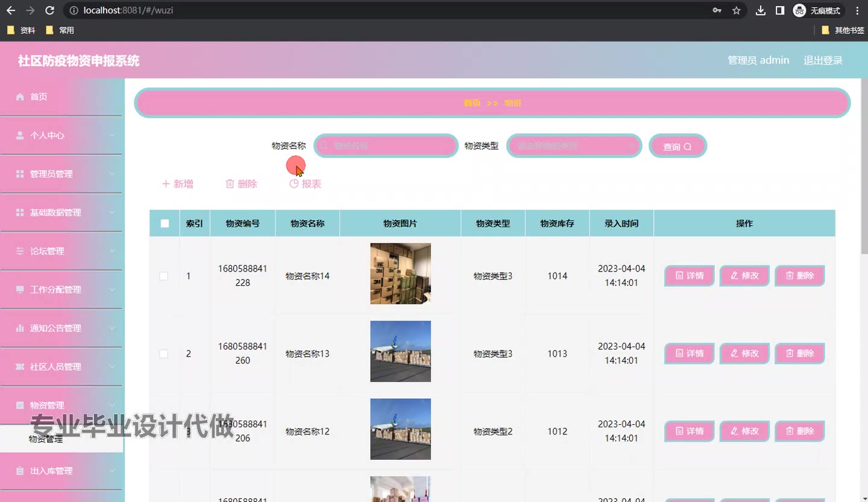This screenshot has width=868, height=502.
Task: Expand the 出入库管理 submenu arrow
Action: pyautogui.click(x=112, y=471)
